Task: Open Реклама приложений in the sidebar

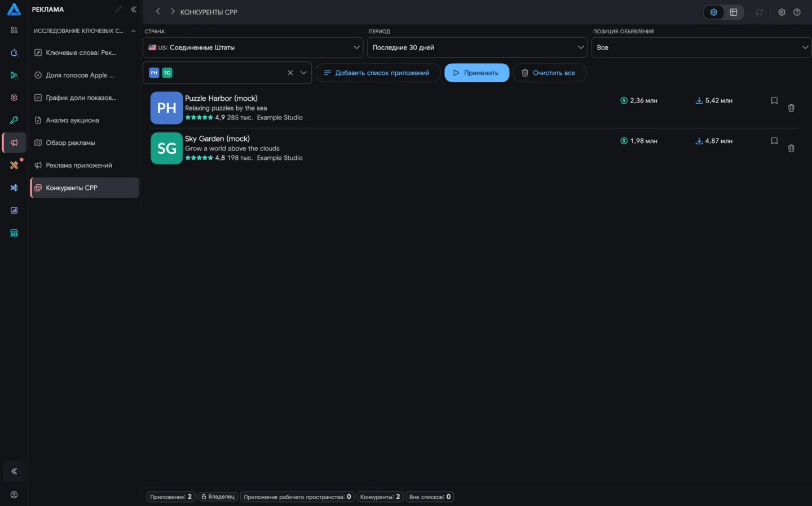Action: click(x=85, y=165)
